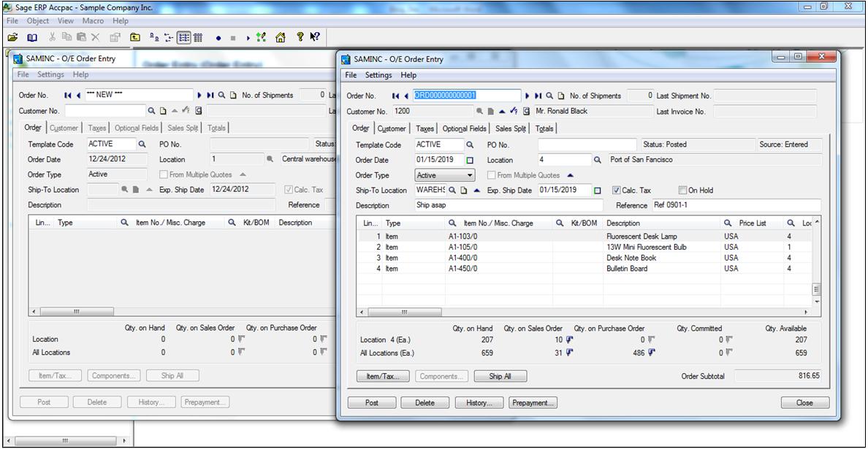The image size is (868, 449).
Task: Click the What's This pointer help icon
Action: 315,37
